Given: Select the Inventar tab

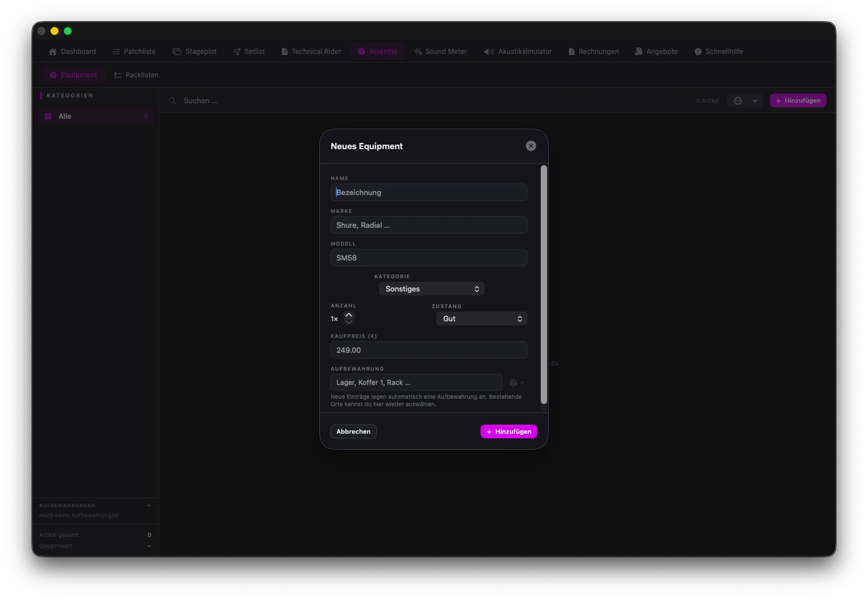Looking at the screenshot, I should point(378,52).
